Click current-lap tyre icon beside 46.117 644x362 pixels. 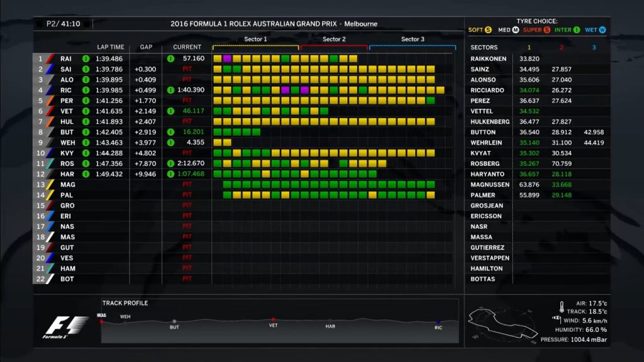point(171,111)
